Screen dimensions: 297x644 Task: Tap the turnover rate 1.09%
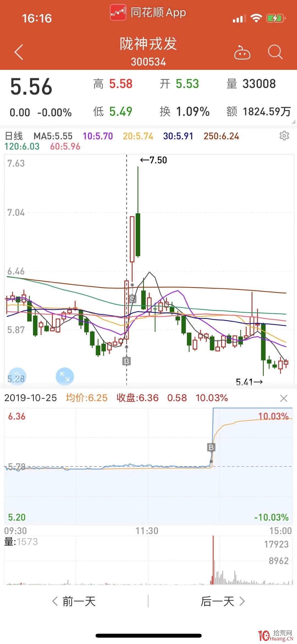193,112
